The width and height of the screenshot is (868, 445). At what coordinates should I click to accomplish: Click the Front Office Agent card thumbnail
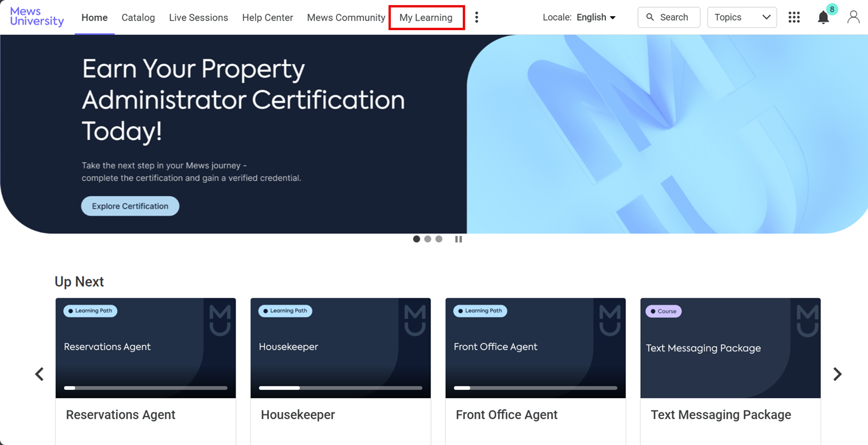click(535, 348)
